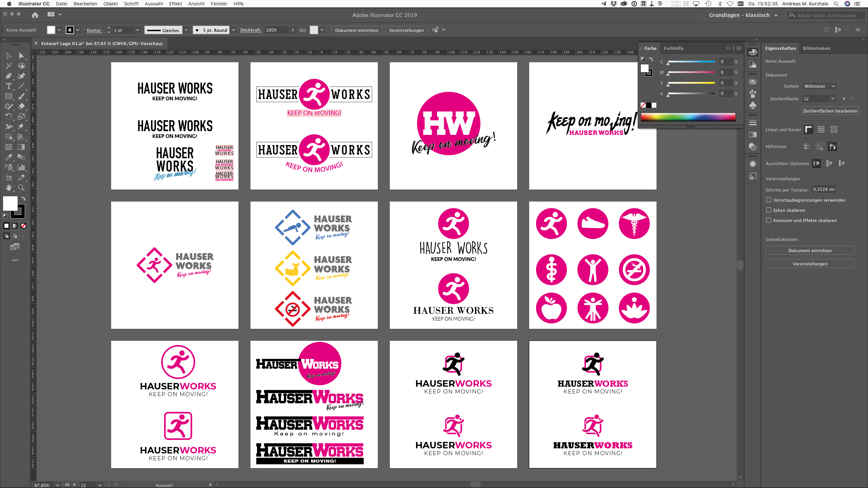
Task: Open the 5 pt. Round brush dropdown
Action: point(233,30)
